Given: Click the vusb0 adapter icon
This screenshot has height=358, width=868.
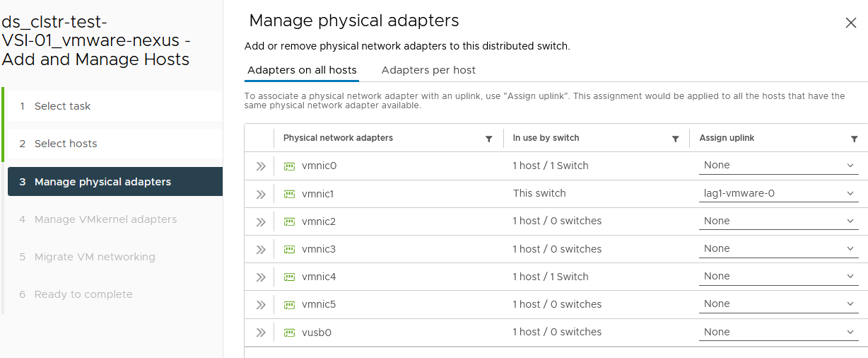Looking at the screenshot, I should tap(289, 333).
